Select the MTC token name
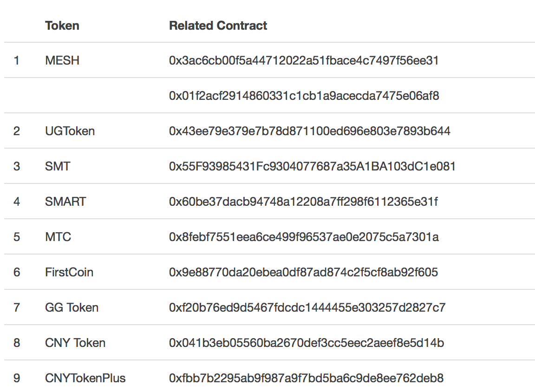Image resolution: width=535 pixels, height=392 pixels. coord(58,237)
